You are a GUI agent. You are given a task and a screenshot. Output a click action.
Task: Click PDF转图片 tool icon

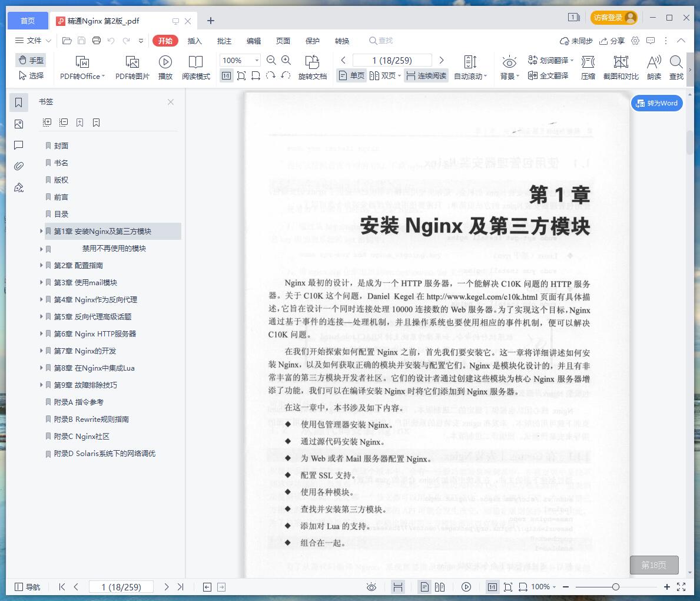132,68
